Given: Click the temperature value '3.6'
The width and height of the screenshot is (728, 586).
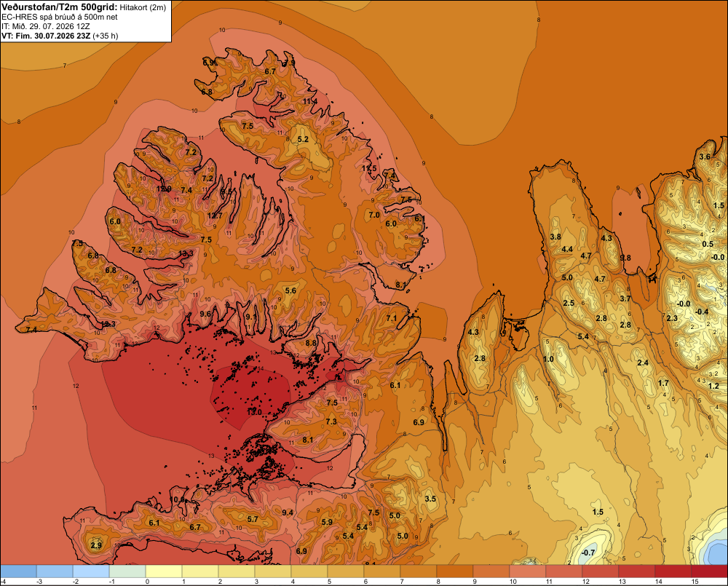Looking at the screenshot, I should [x=705, y=157].
